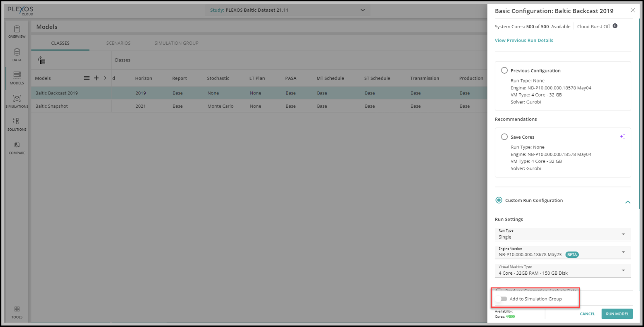Open the Engine Version dropdown

pos(563,252)
